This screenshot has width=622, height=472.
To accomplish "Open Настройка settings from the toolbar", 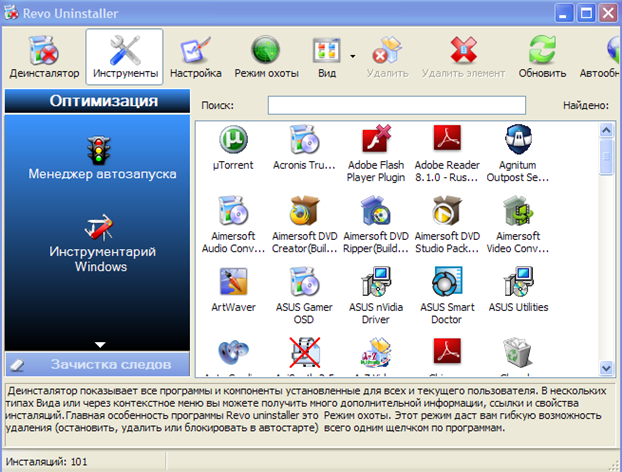I will tap(195, 57).
